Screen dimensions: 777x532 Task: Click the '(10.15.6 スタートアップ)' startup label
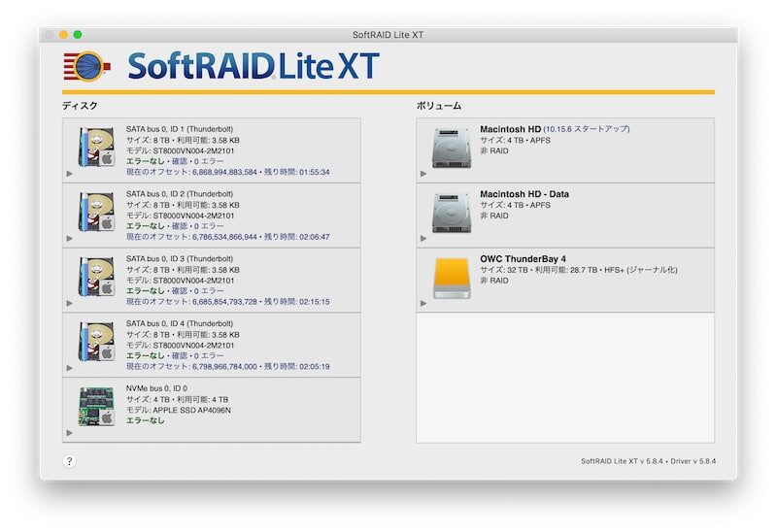point(587,129)
